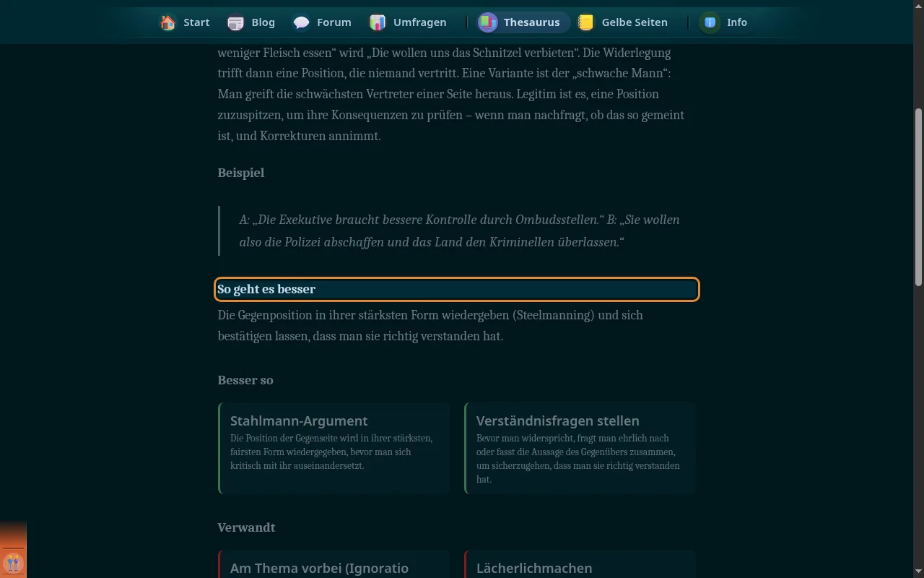Open the Am Thema vorbei related card
Viewport: 924px width, 578px height.
coord(334,564)
